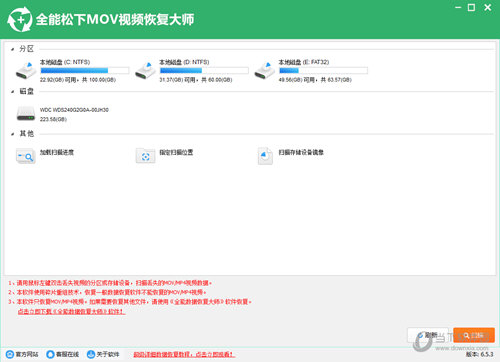The width and height of the screenshot is (500, 362).
Task: Click the D: drive usage bar
Action: click(204, 70)
